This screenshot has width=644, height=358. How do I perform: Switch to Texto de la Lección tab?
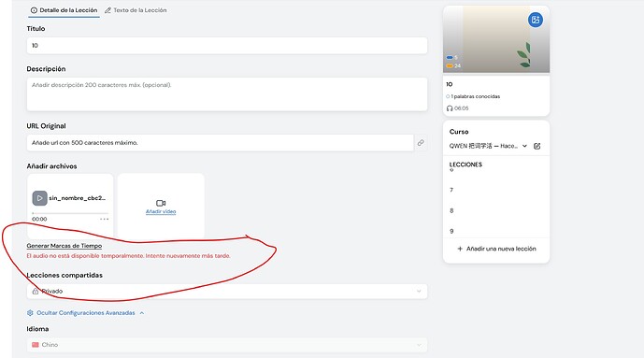tap(136, 10)
